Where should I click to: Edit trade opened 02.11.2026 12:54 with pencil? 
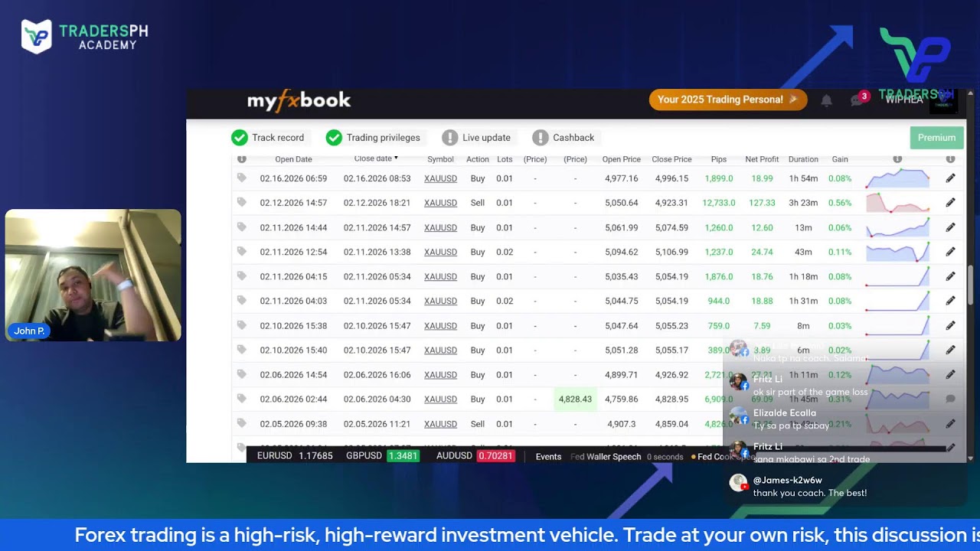coord(950,252)
